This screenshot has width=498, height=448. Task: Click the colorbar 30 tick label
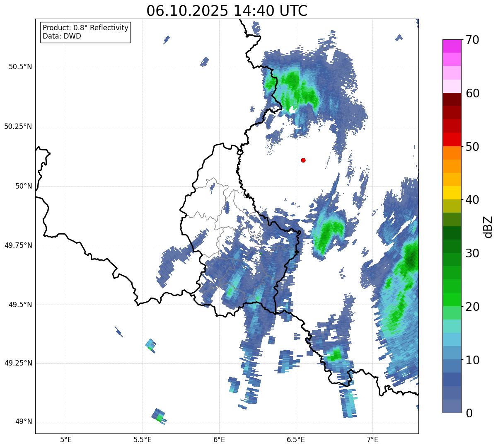(x=472, y=253)
